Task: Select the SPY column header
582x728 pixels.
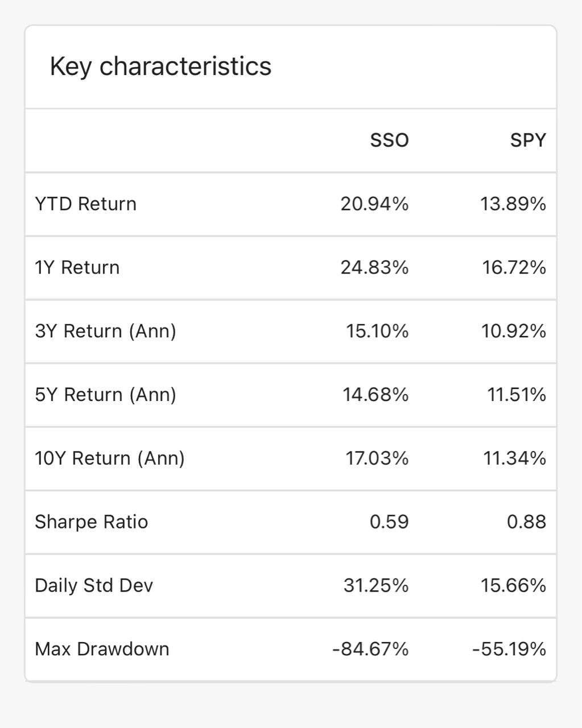Action: 527,140
